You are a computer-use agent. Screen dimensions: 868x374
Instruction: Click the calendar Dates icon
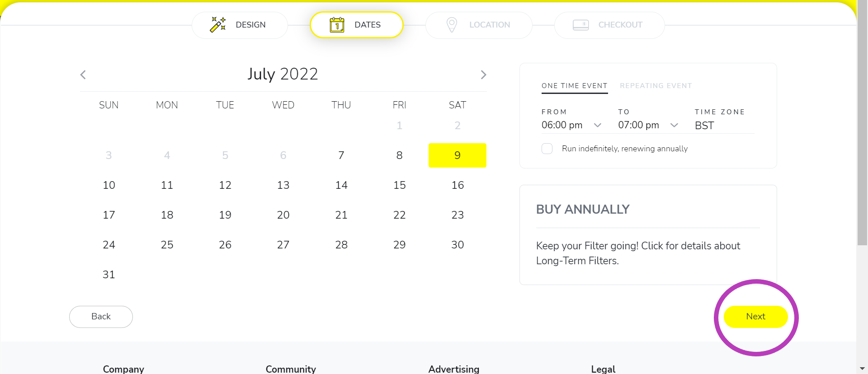337,25
